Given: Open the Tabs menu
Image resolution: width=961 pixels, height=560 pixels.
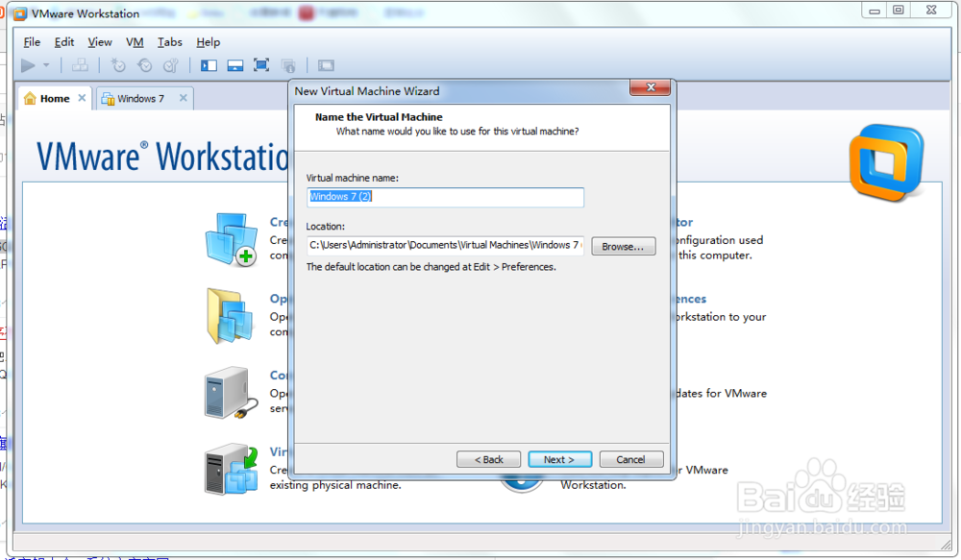Looking at the screenshot, I should pyautogui.click(x=170, y=42).
